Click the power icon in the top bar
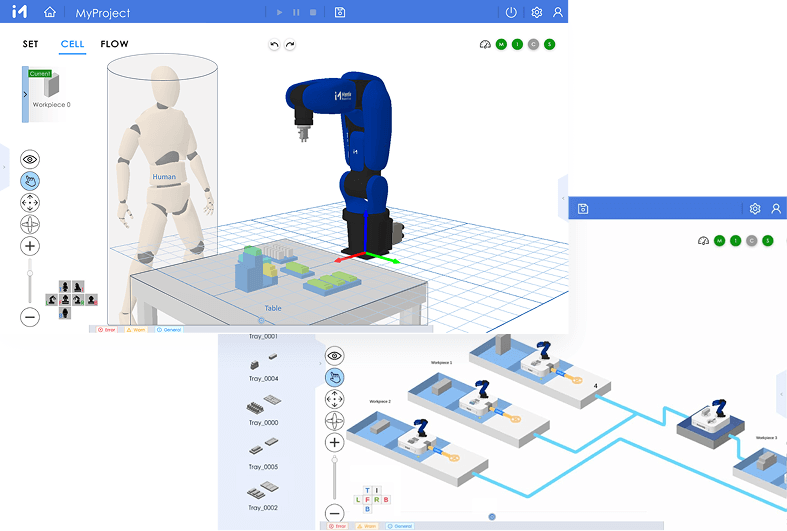The width and height of the screenshot is (787, 531). pyautogui.click(x=511, y=13)
